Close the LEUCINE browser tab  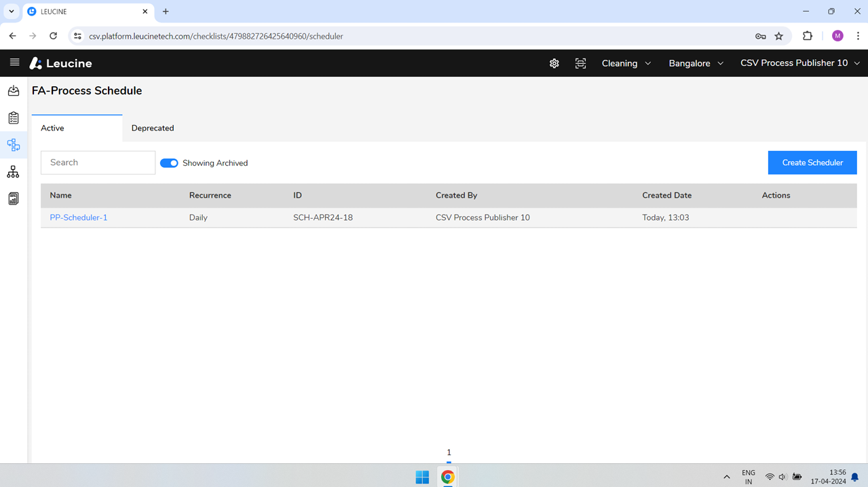pyautogui.click(x=145, y=12)
